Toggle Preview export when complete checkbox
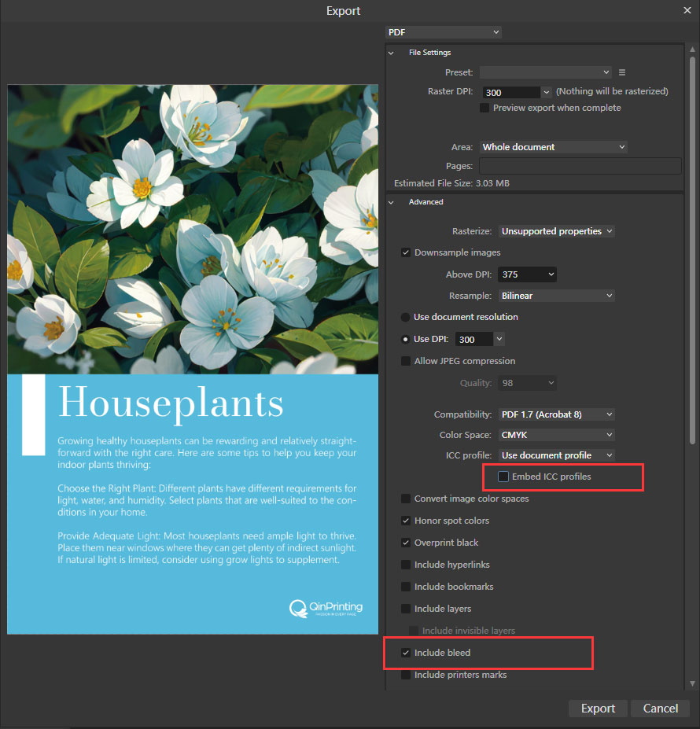This screenshot has width=700, height=729. click(x=484, y=108)
